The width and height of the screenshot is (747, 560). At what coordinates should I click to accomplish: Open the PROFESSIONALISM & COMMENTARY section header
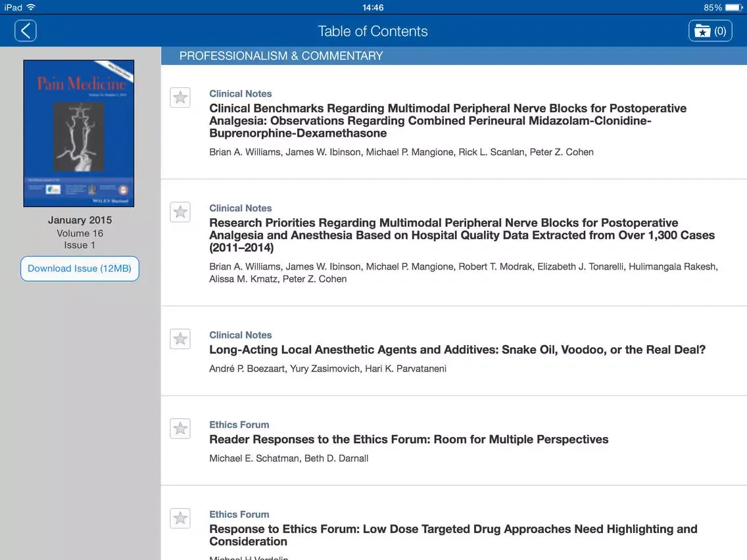click(281, 56)
